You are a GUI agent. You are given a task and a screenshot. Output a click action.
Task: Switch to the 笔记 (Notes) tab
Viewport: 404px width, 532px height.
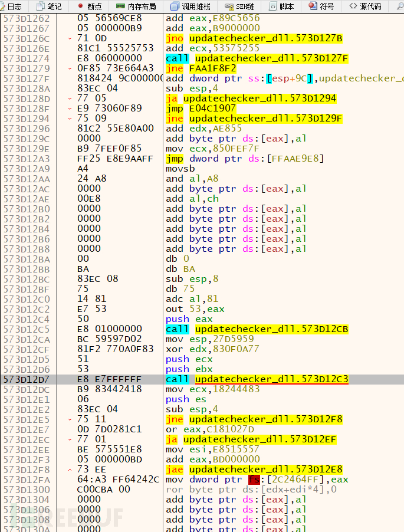[x=49, y=6]
